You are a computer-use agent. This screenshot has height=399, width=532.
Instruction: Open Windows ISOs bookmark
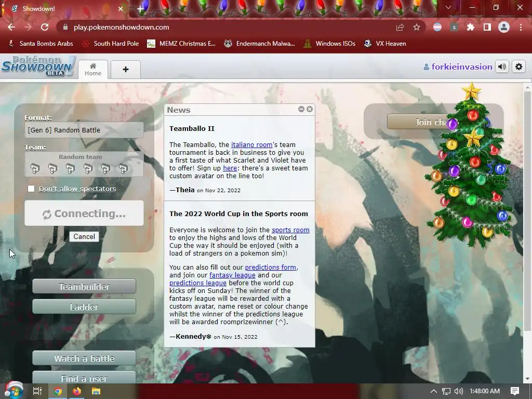(x=329, y=44)
